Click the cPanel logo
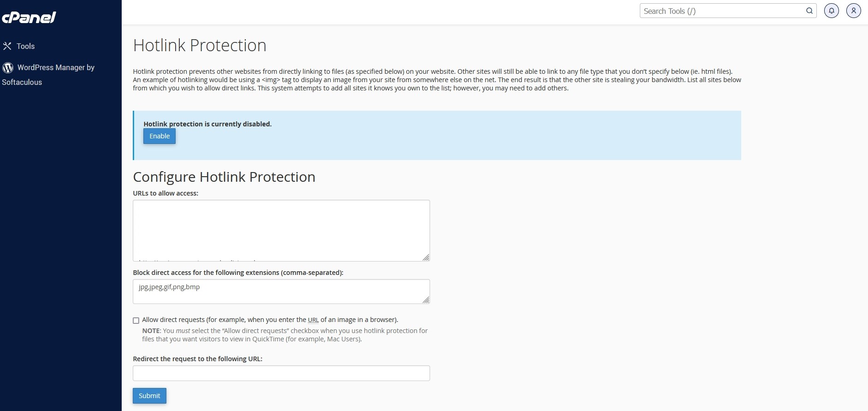This screenshot has height=411, width=868. [29, 18]
